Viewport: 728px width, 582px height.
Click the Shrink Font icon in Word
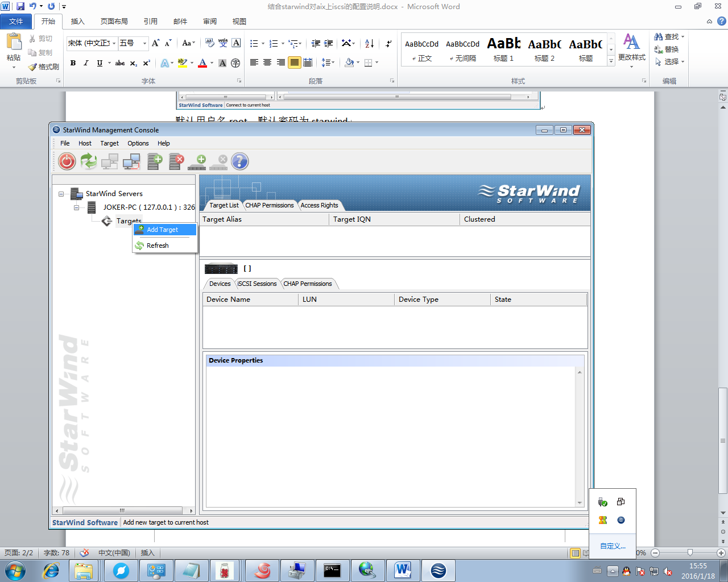tap(168, 43)
